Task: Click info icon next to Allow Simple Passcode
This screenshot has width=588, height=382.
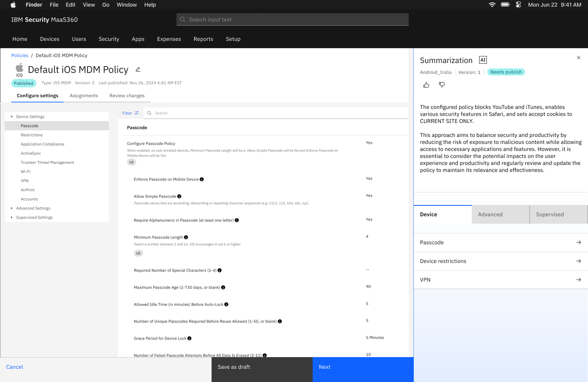Action: 179,196
